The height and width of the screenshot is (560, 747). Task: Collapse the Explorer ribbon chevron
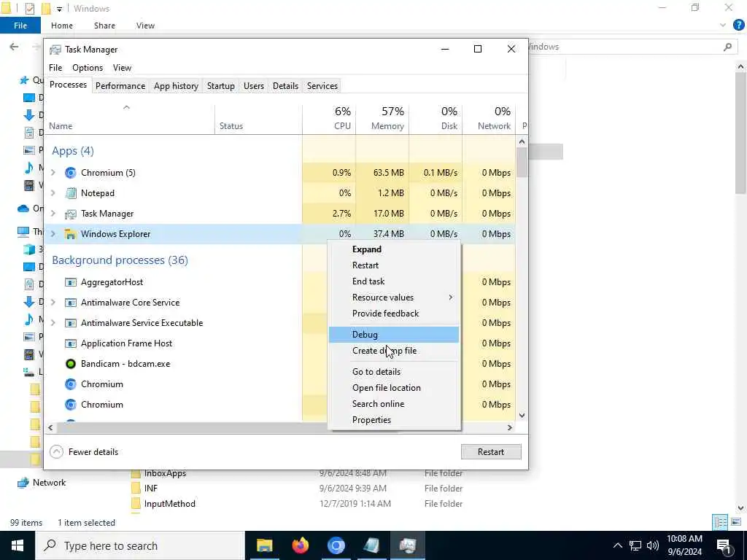(723, 26)
